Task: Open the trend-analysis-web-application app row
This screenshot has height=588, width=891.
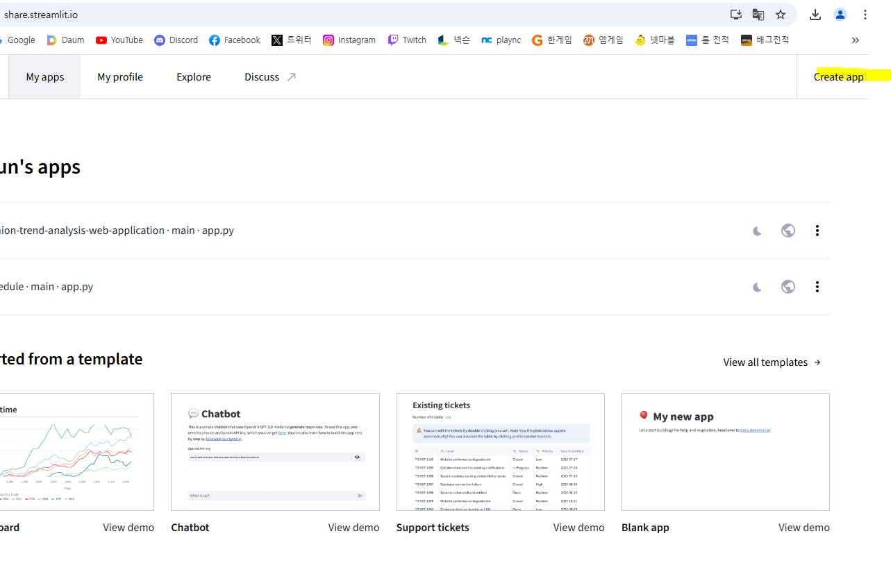Action: [415, 230]
